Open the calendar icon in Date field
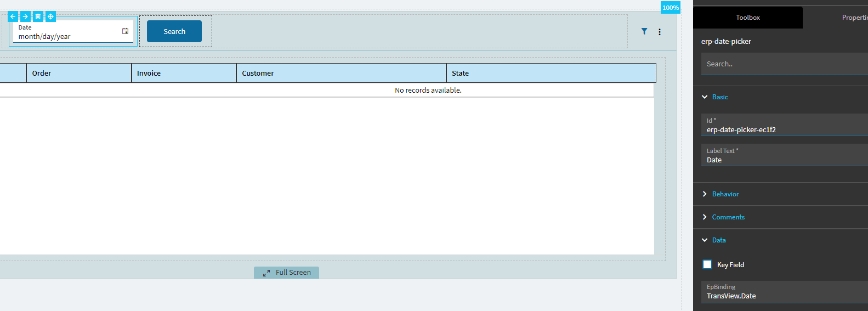The width and height of the screenshot is (868, 311). point(125,31)
